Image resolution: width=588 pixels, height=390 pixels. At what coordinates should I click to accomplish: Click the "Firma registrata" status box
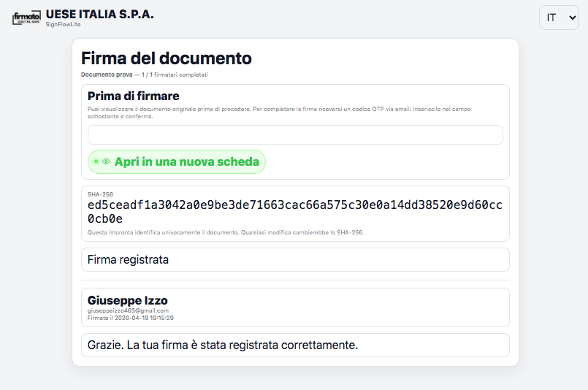[295, 259]
